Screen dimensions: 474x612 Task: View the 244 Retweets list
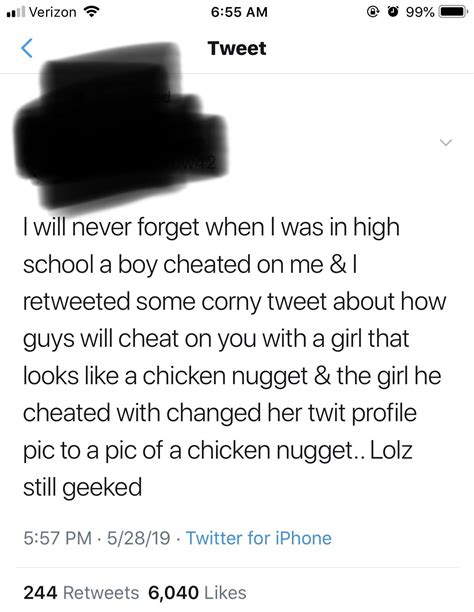point(81,592)
